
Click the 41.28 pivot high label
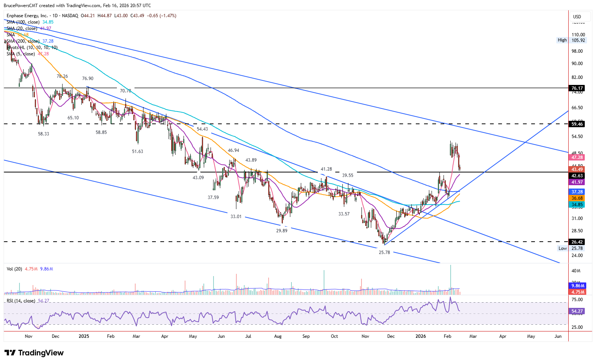326,169
